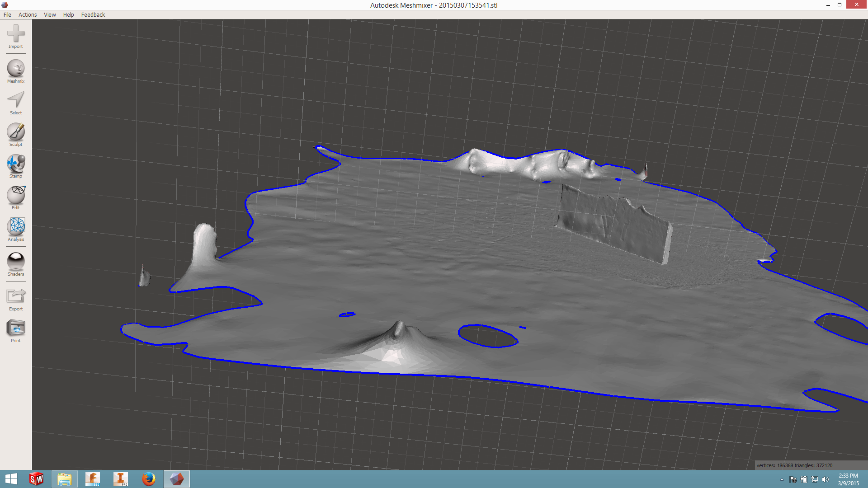The height and width of the screenshot is (488, 868).
Task: Open the View menu
Action: [50, 14]
